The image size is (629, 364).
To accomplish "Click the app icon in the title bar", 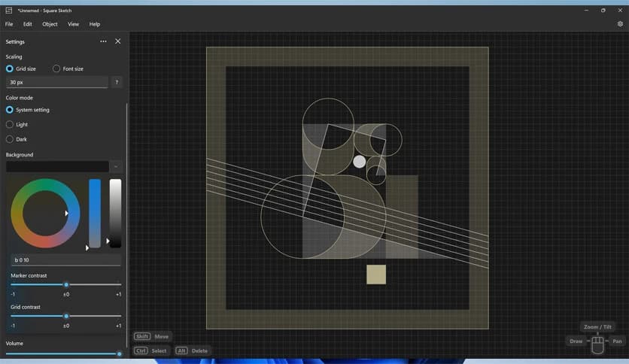I will (x=8, y=11).
